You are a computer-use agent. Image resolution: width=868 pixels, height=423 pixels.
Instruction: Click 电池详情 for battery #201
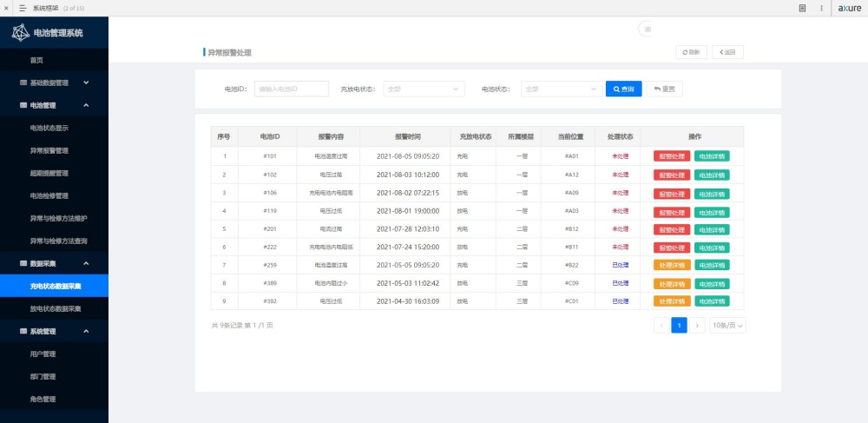tap(712, 229)
